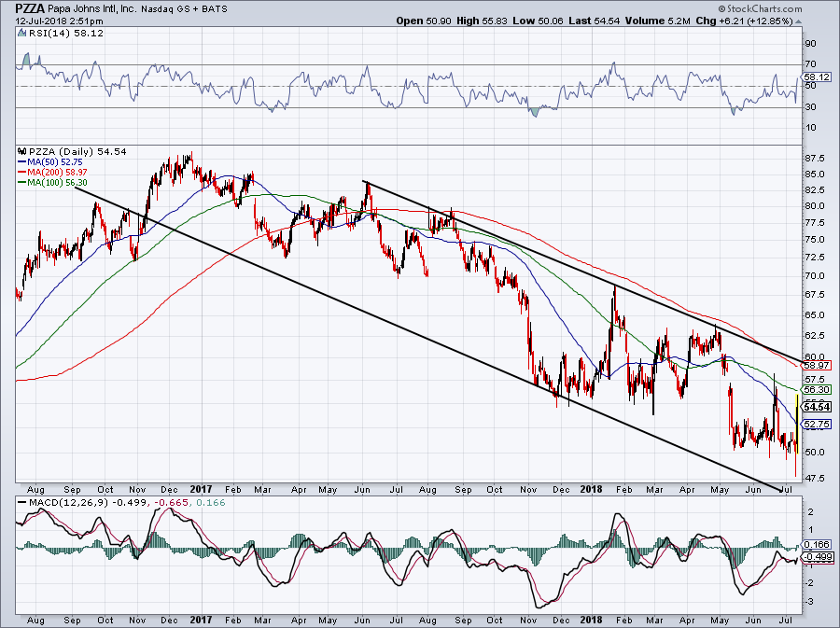Click the MA(100) 56.30 legend entry
The width and height of the screenshot is (840, 628).
point(52,183)
